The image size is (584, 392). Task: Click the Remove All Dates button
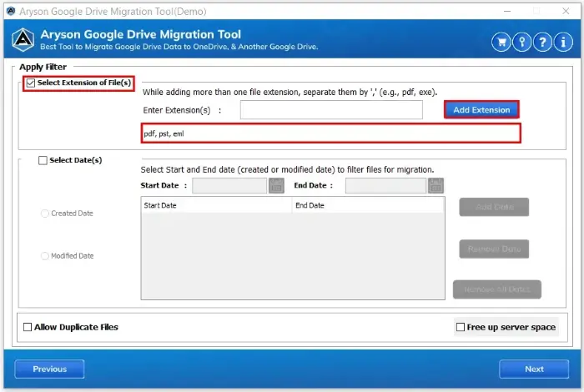coord(497,289)
